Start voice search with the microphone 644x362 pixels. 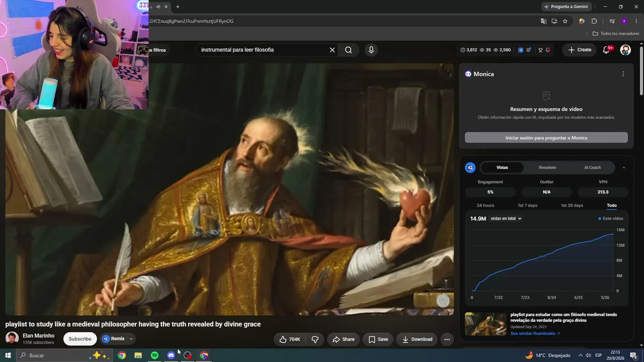click(x=371, y=50)
